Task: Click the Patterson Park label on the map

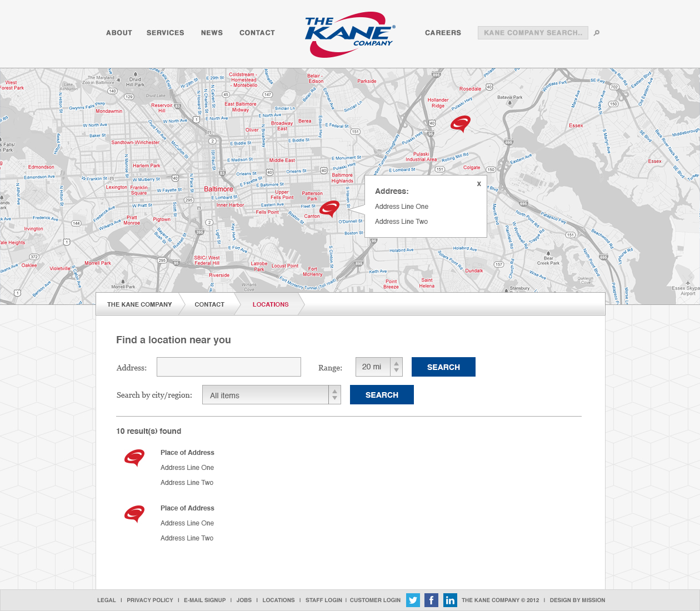Action: click(x=312, y=196)
